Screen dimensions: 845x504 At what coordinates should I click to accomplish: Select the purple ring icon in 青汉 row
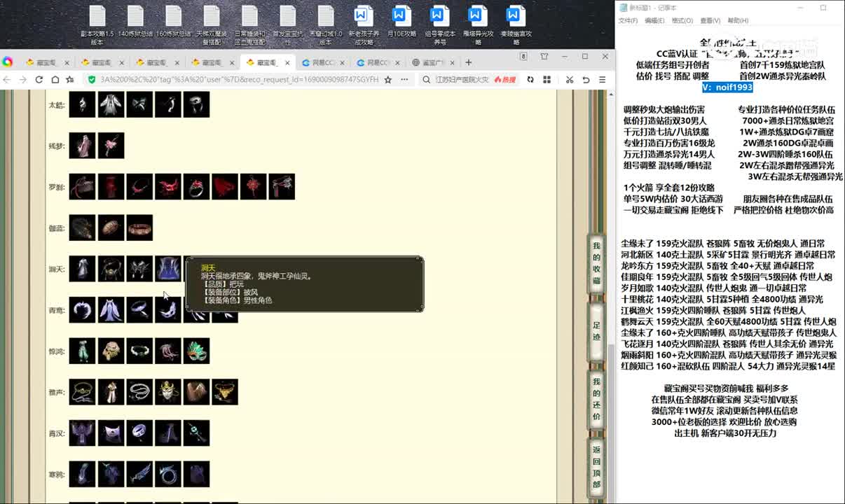[x=139, y=433]
